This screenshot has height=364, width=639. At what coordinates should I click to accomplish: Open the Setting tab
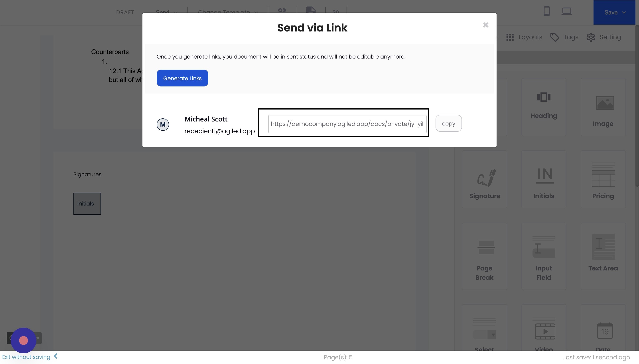click(x=604, y=37)
